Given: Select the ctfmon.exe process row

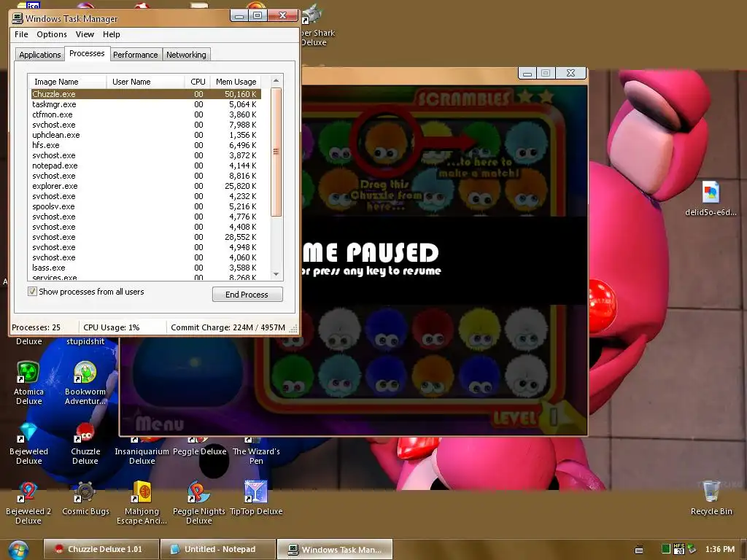Looking at the screenshot, I should (x=146, y=114).
